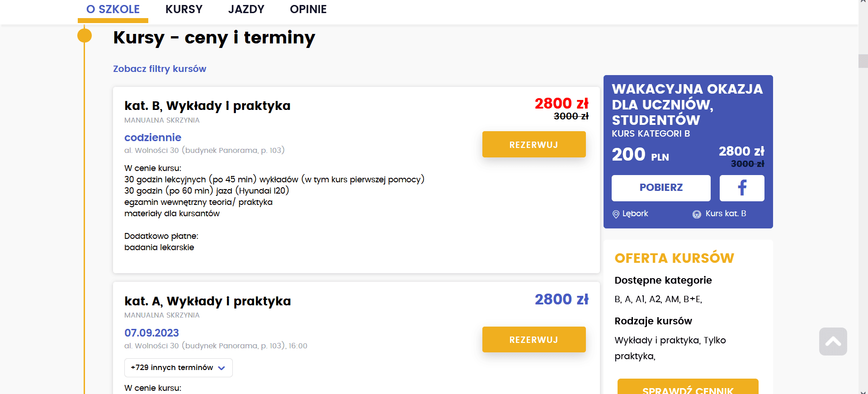This screenshot has width=868, height=394.
Task: Open the kat. B, Wykłady i praktyka title
Action: (208, 106)
